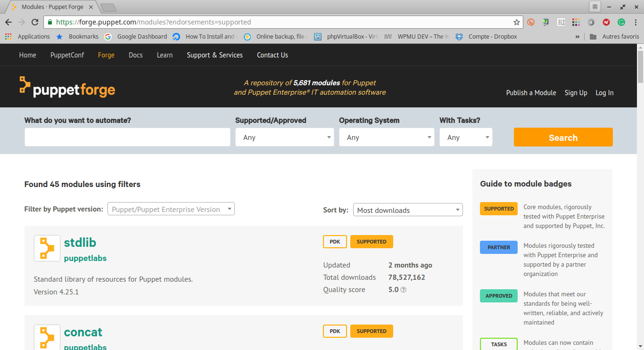Viewport: 644px width, 350px height.
Task: Click the concat SUPPORTED badge
Action: tap(372, 331)
